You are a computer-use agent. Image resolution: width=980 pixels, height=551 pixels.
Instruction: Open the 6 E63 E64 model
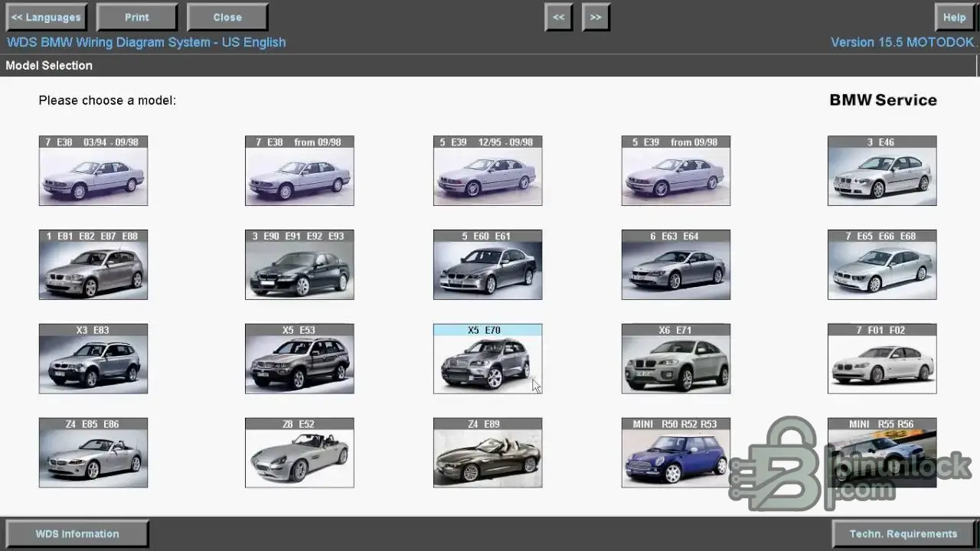click(676, 265)
